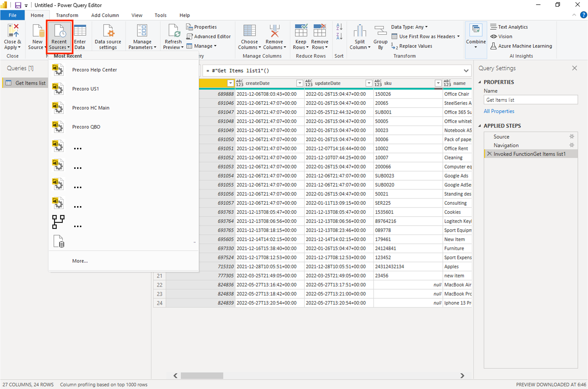Viewport: 588px width, 389px height.
Task: Click the gear next to Source step
Action: [x=572, y=136]
